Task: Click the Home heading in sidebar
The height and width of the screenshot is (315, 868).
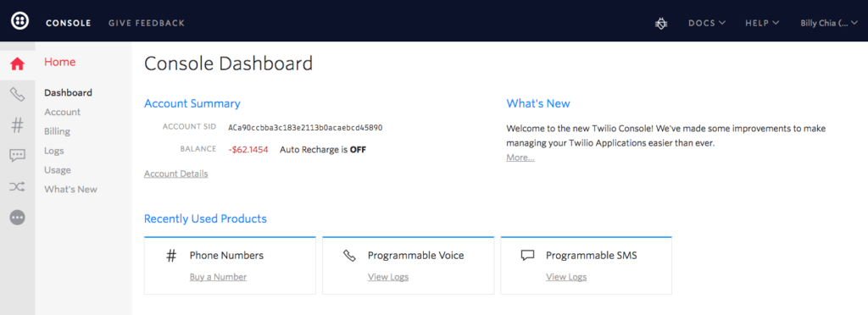Action: pyautogui.click(x=60, y=63)
